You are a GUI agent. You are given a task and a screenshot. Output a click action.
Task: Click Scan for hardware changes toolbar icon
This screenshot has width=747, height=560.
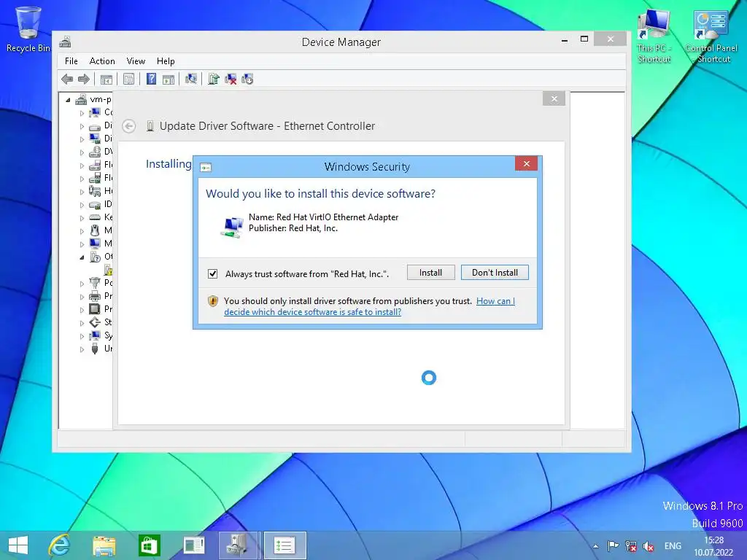coord(191,79)
